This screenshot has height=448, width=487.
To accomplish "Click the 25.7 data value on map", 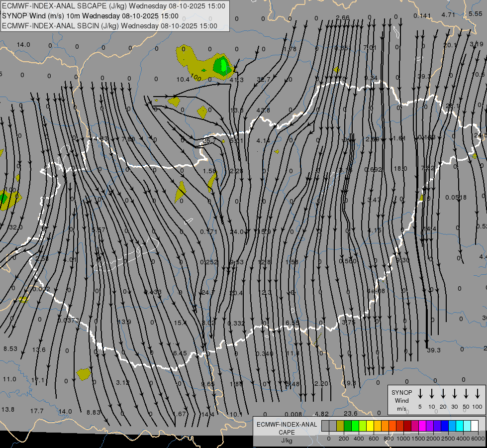I will pos(209,141).
